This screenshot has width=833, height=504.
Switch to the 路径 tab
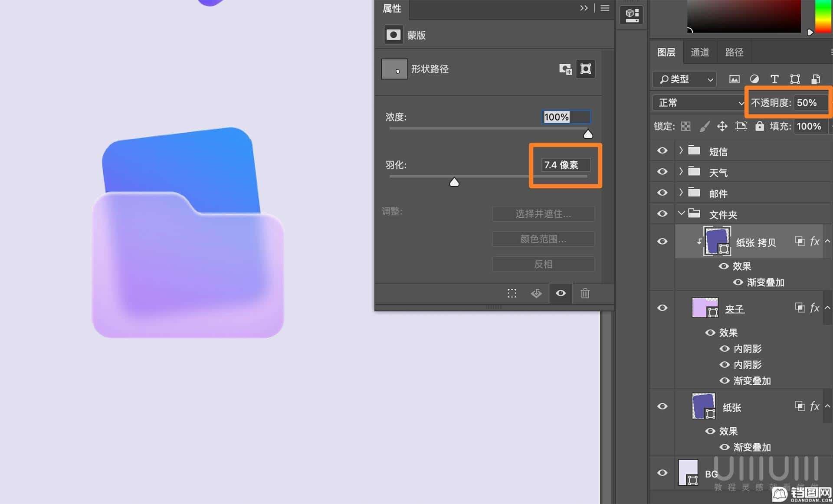[x=734, y=52]
